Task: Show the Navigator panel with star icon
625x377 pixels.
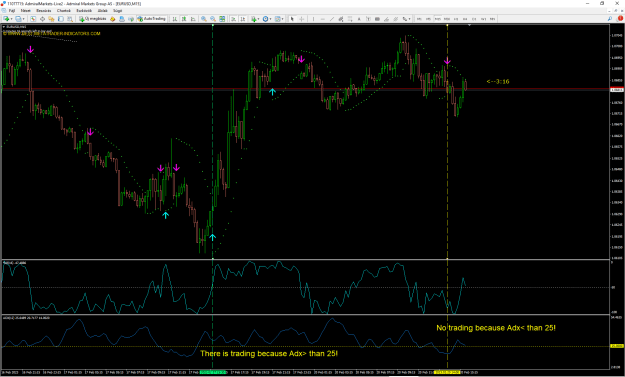Action: [52, 19]
